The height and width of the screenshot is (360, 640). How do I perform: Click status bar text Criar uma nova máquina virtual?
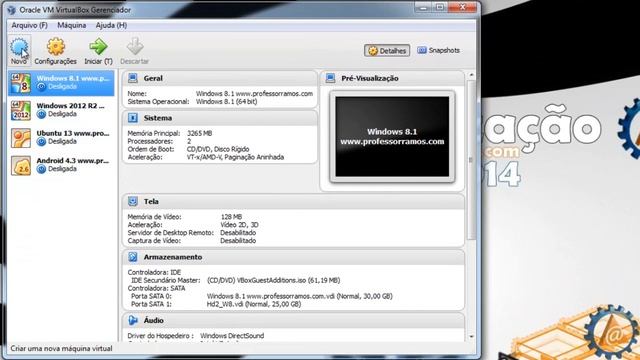[x=61, y=349]
